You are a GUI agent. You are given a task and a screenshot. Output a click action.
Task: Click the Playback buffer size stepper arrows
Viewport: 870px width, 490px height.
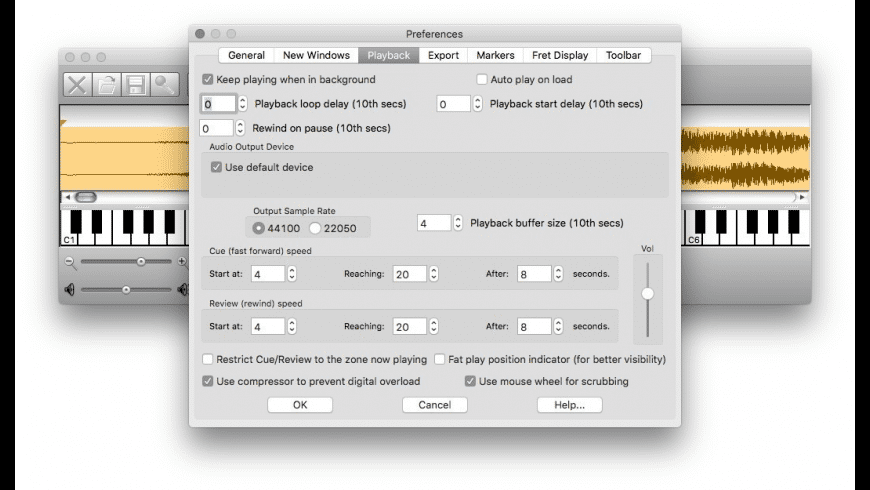458,223
